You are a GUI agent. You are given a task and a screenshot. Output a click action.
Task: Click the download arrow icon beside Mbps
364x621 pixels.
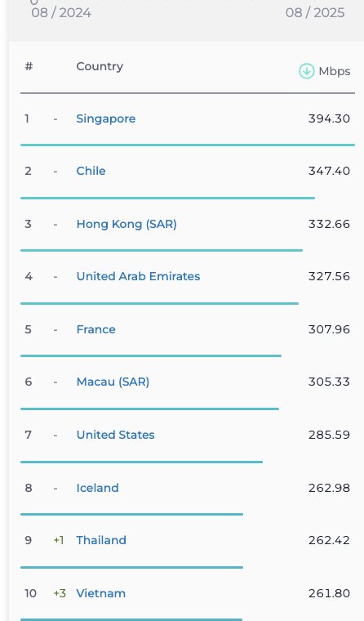[x=307, y=71]
